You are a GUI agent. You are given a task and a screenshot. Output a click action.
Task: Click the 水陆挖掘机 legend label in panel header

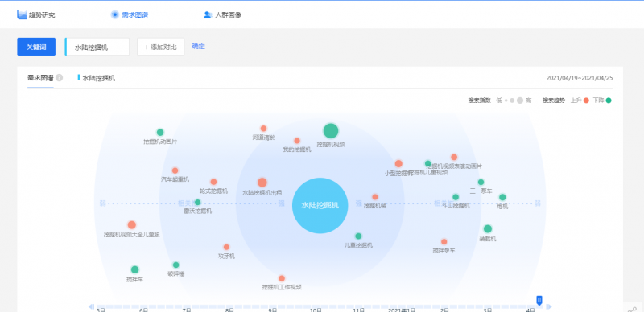(98, 78)
